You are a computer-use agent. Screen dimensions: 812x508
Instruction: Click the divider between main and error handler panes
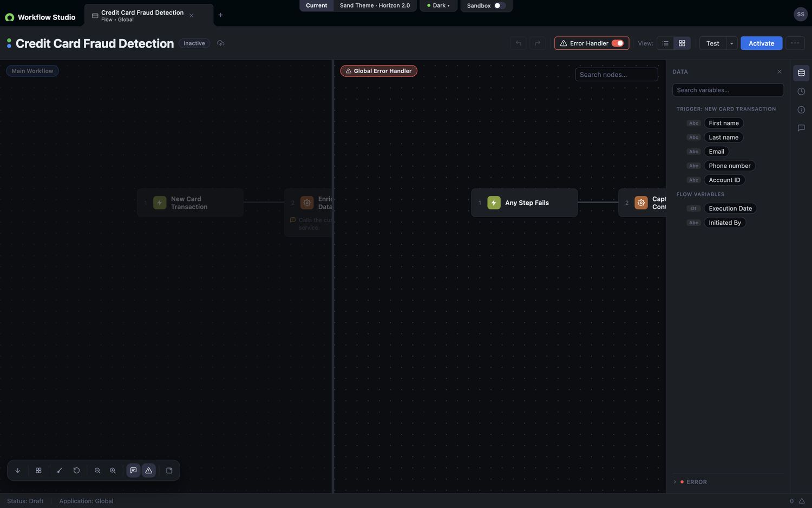(333, 276)
